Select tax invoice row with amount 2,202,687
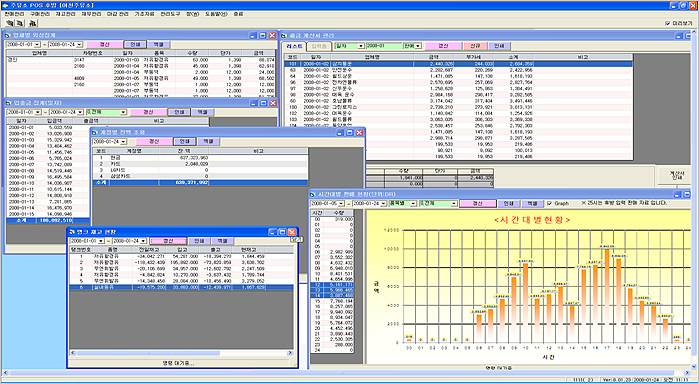 [x=458, y=70]
